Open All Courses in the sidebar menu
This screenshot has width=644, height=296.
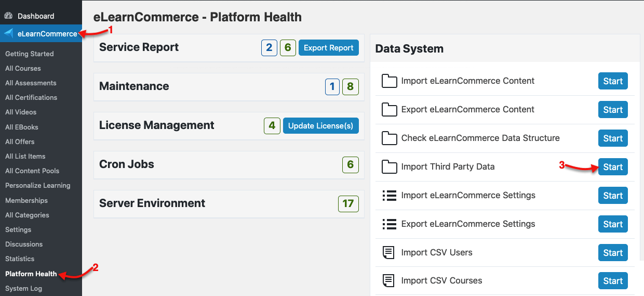23,68
